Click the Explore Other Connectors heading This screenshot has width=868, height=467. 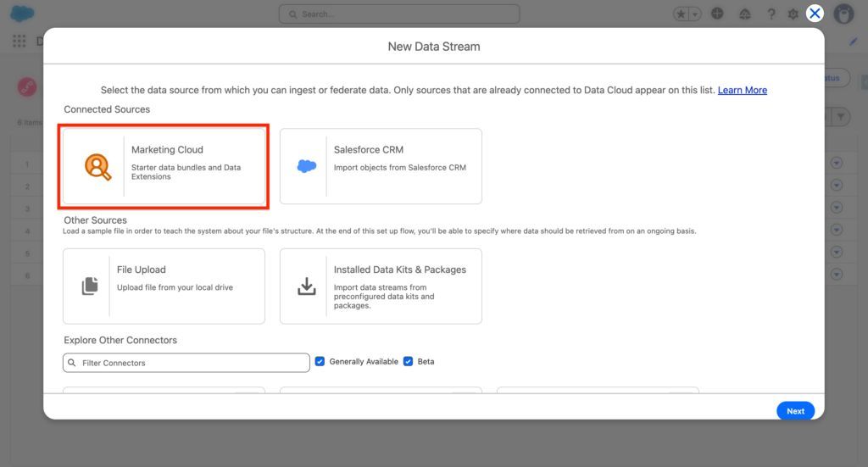pyautogui.click(x=120, y=340)
